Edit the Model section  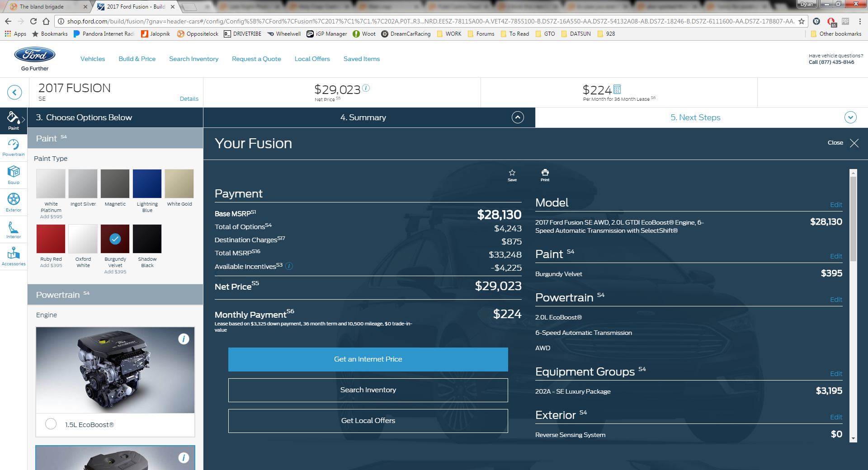[836, 205]
